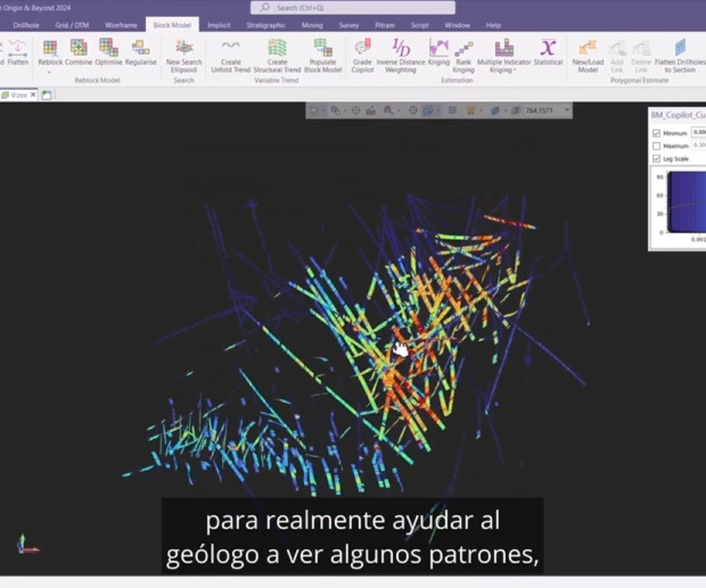Viewport: 706px width, 588px height.
Task: Launch New Search Ellipsoid
Action: (184, 48)
